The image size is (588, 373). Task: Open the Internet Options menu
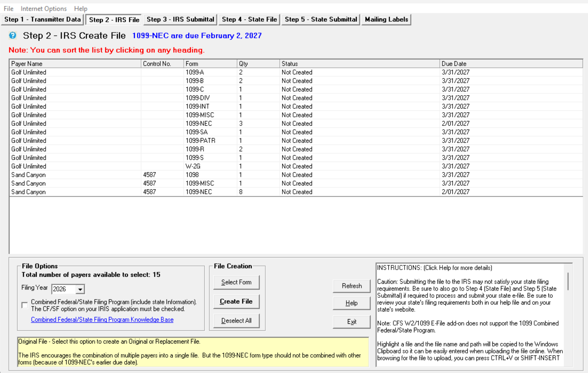pyautogui.click(x=44, y=9)
